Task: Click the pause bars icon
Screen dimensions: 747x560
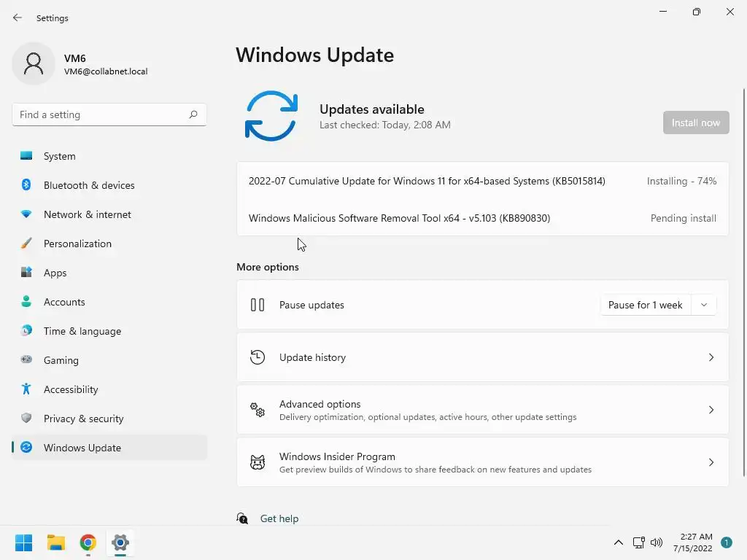Action: 258,305
